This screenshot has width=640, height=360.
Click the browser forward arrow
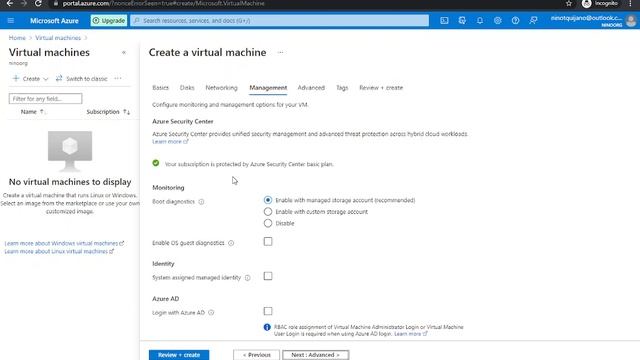(24, 3)
